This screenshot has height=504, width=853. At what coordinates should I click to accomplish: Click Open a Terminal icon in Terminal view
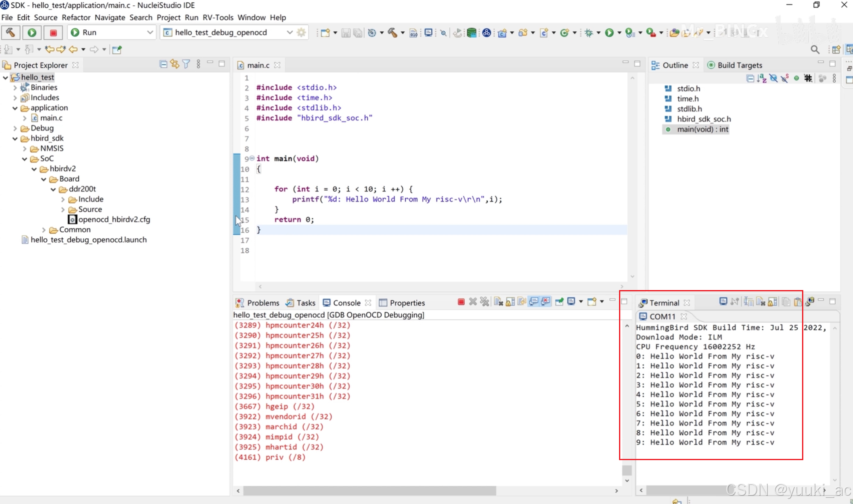723,302
